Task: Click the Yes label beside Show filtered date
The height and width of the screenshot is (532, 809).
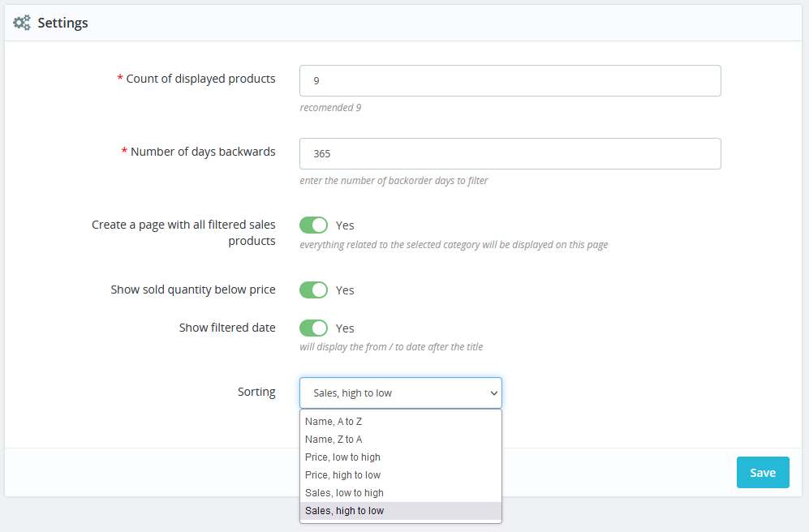Action: click(345, 328)
